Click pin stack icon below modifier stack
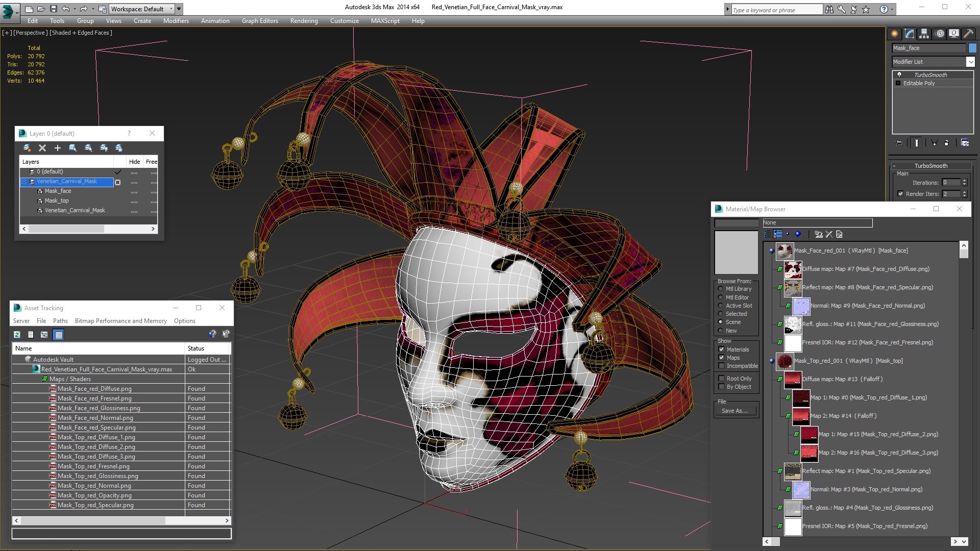This screenshot has width=980, height=551. [x=899, y=143]
